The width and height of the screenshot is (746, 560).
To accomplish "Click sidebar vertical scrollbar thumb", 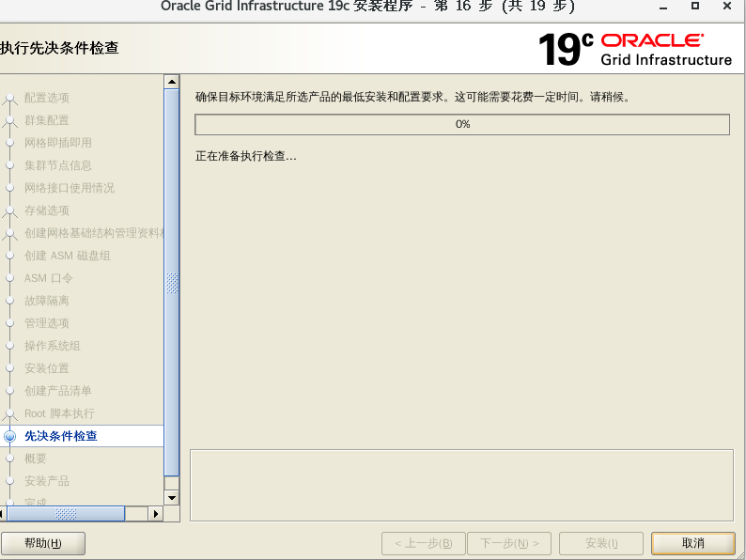I will tap(172, 283).
